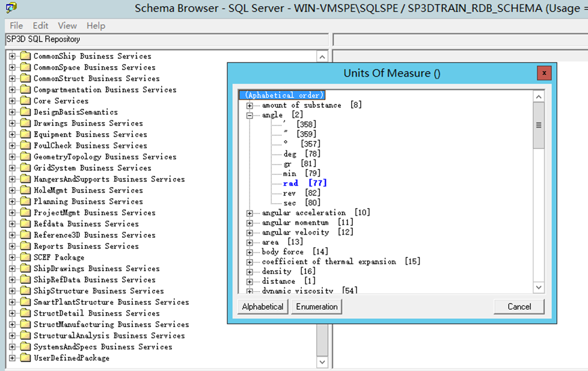The image size is (588, 371).
Task: Click the Refdata Business Services folder icon
Action: [x=25, y=224]
